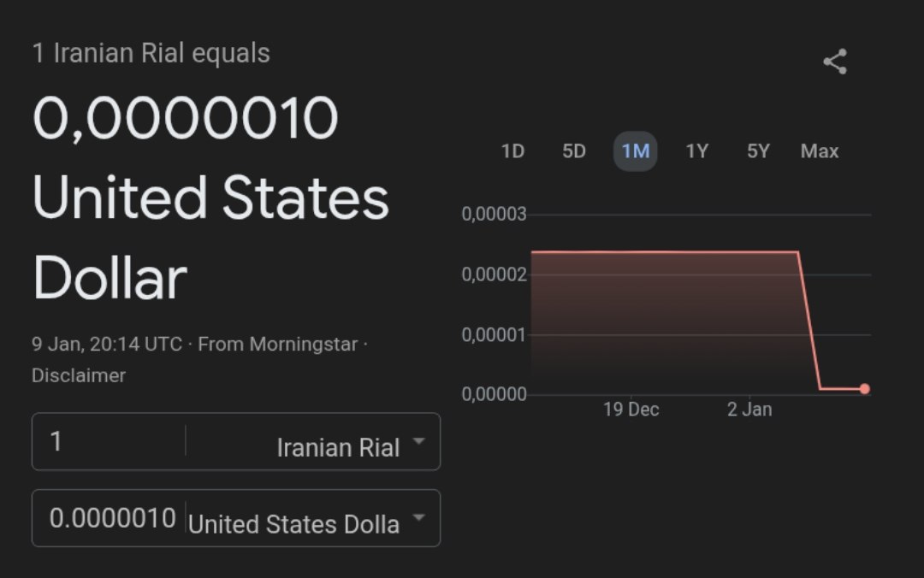Viewport: 924px width, 578px height.
Task: Display the Max time range
Action: coord(819,150)
